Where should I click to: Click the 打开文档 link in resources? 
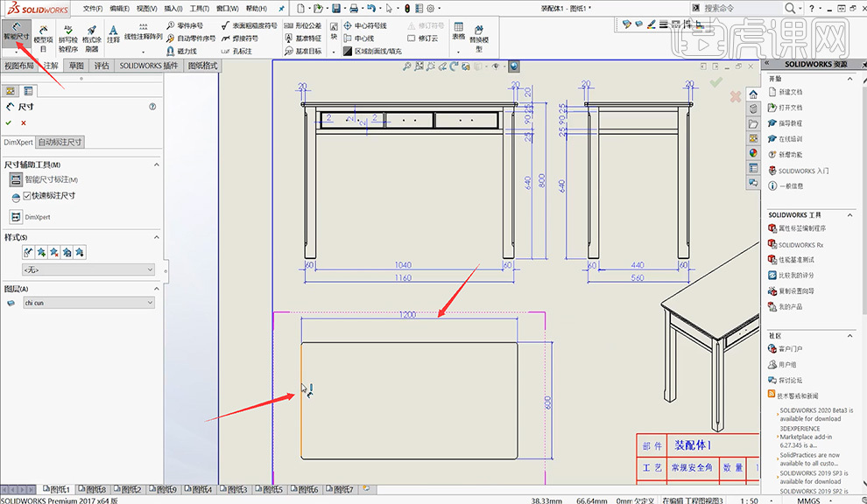(790, 108)
